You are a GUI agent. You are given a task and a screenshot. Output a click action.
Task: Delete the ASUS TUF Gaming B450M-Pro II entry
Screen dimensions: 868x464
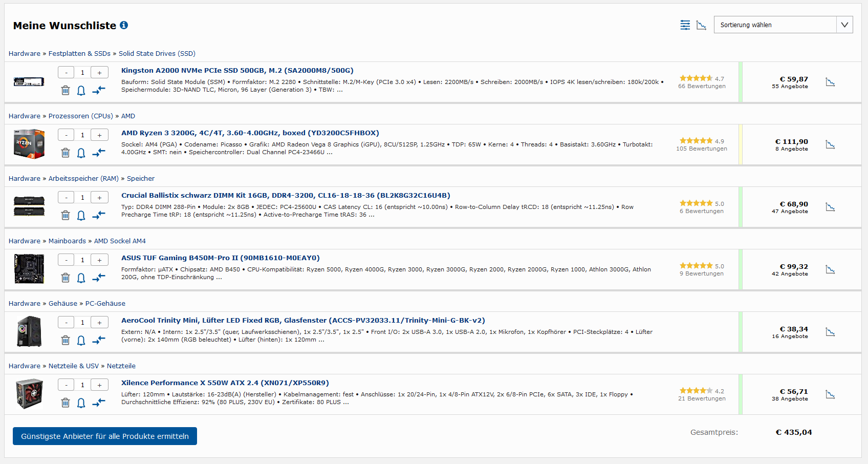(66, 278)
